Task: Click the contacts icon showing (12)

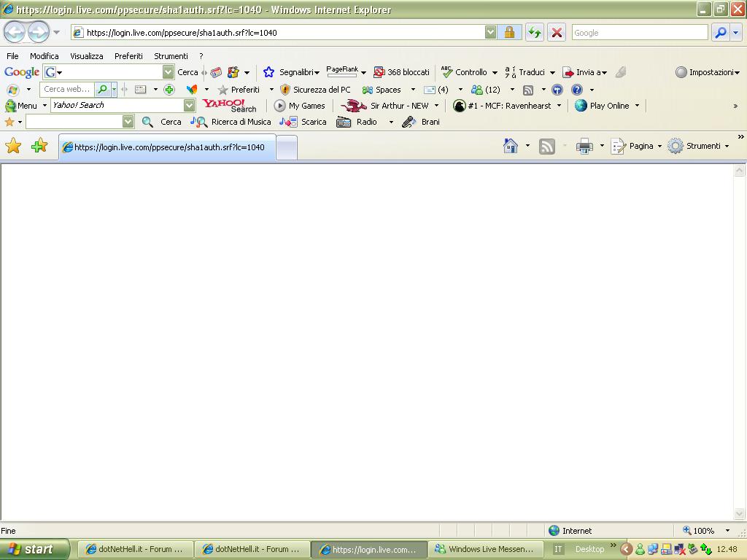Action: tap(485, 90)
